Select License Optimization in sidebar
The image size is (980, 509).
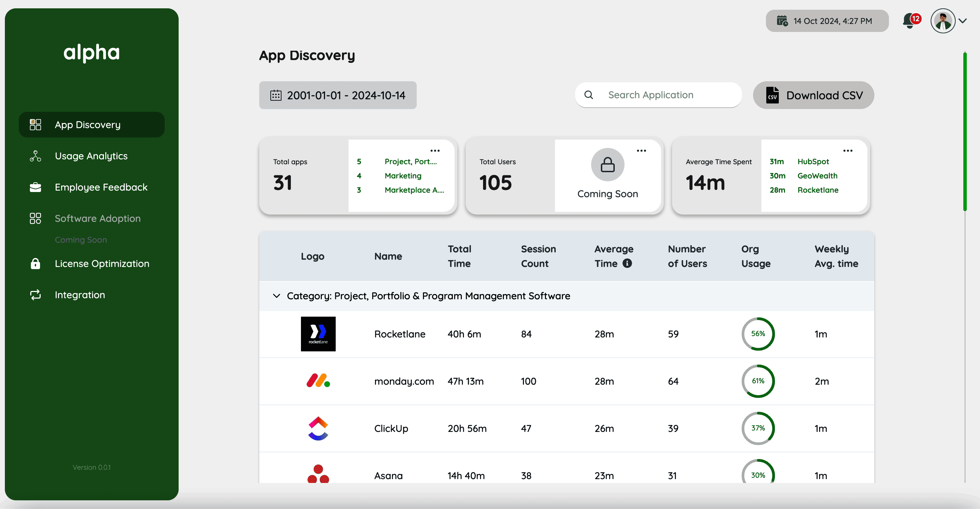101,264
